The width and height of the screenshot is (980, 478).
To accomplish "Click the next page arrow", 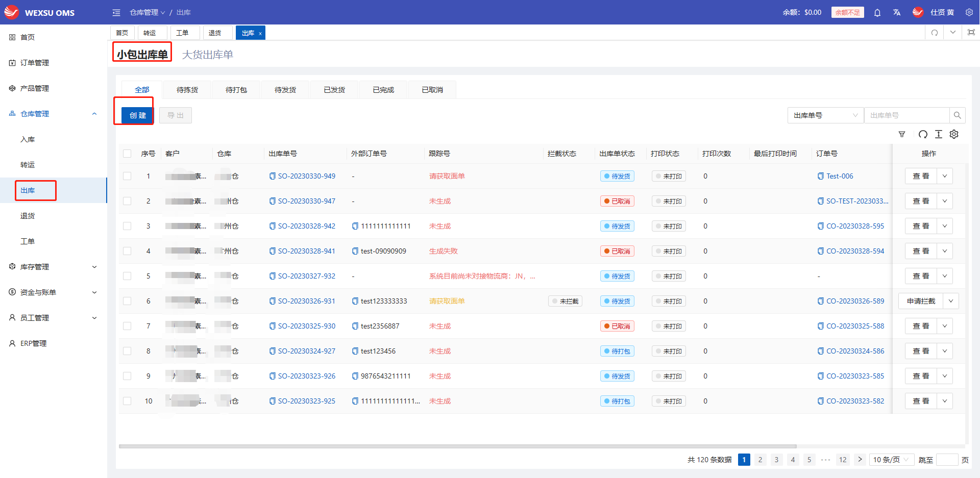I will (x=860, y=460).
